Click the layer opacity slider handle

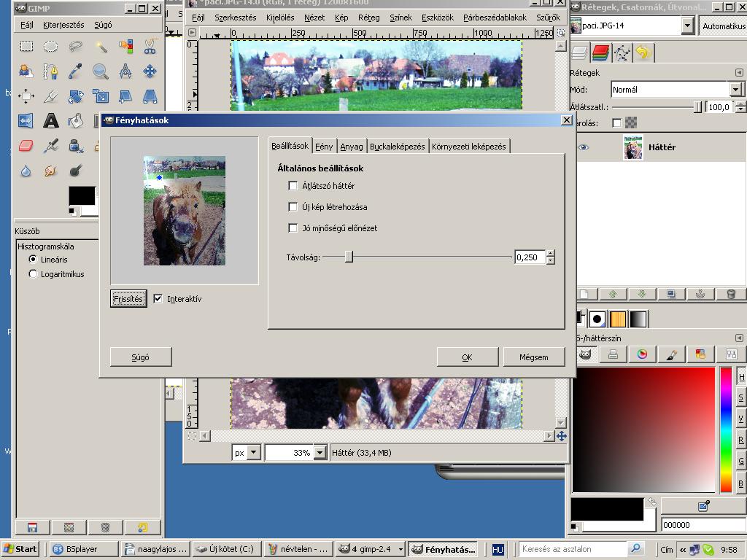coord(697,106)
